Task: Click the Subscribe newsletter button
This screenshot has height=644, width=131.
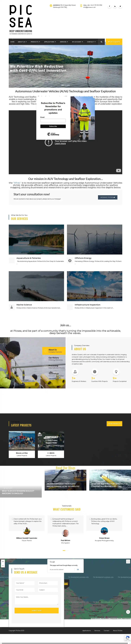Action: tap(53, 126)
